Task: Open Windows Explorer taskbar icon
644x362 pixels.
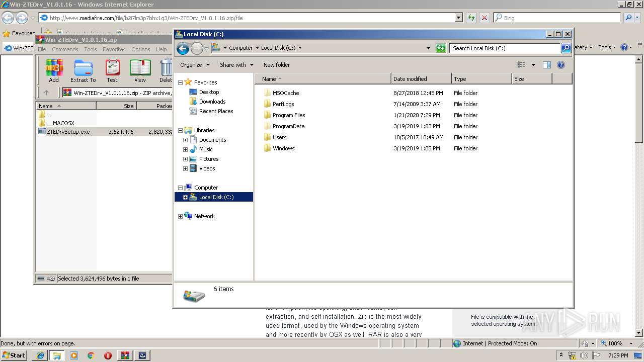Action: 57,355
